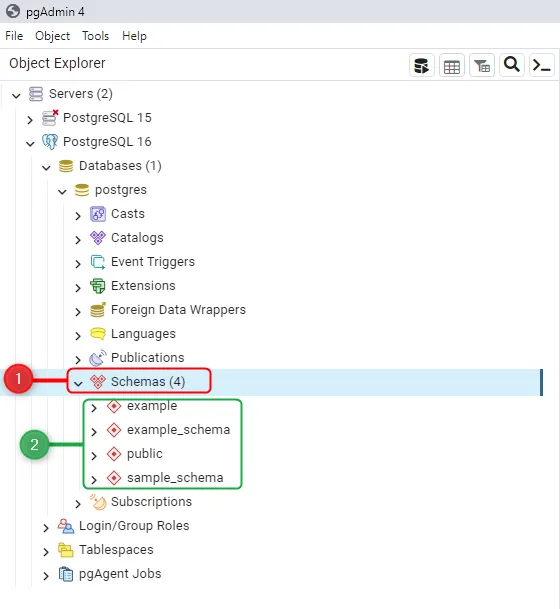Click the Extensions node icon
Image resolution: width=560 pixels, height=609 pixels.
click(98, 286)
